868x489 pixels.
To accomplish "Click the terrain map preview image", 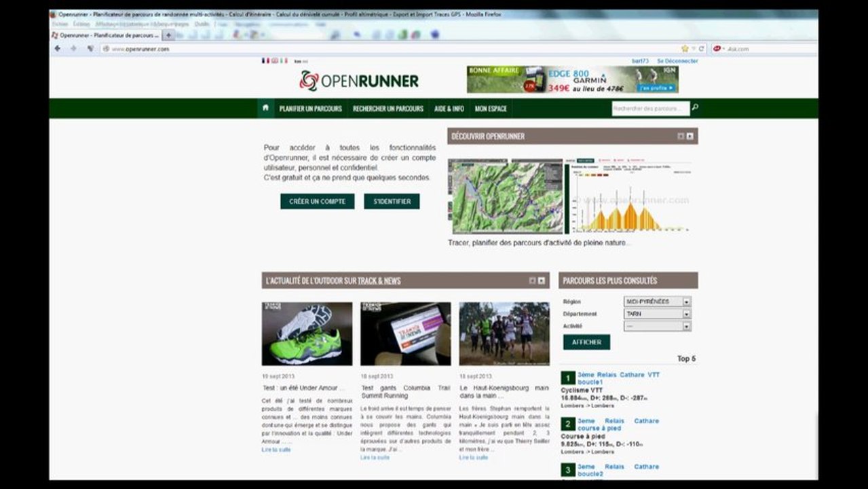I will pos(506,197).
